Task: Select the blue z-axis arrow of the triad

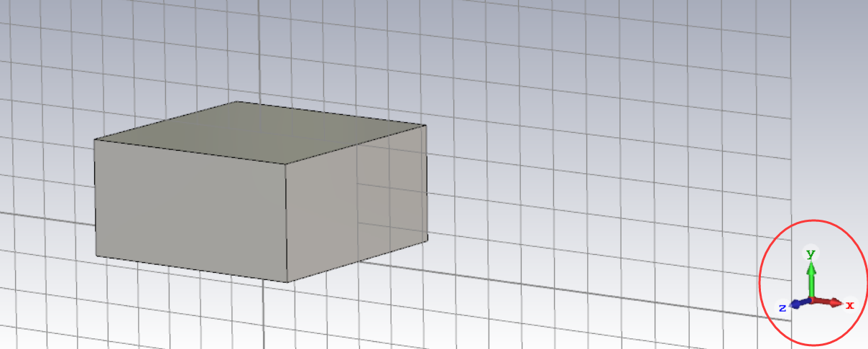Action: (x=800, y=303)
